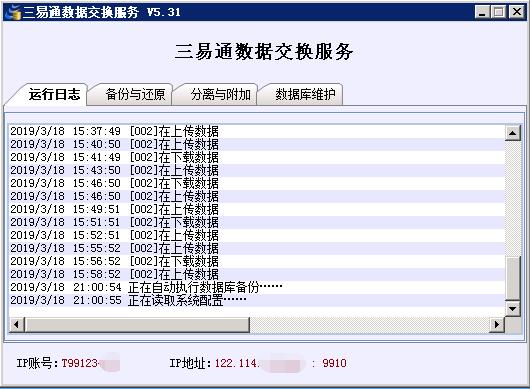Select log entry at 15:58:52

pyautogui.click(x=257, y=274)
